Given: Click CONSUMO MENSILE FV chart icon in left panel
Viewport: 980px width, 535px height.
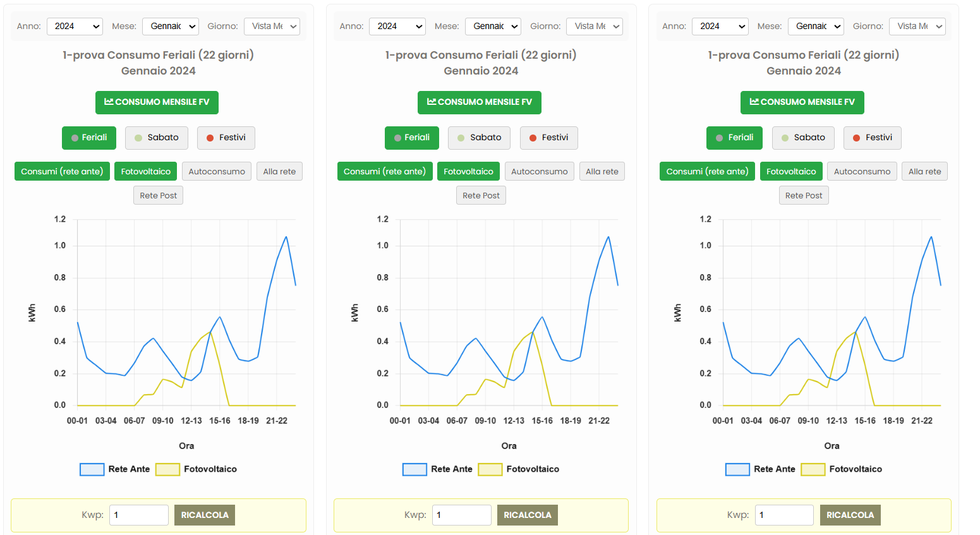Looking at the screenshot, I should (x=109, y=102).
